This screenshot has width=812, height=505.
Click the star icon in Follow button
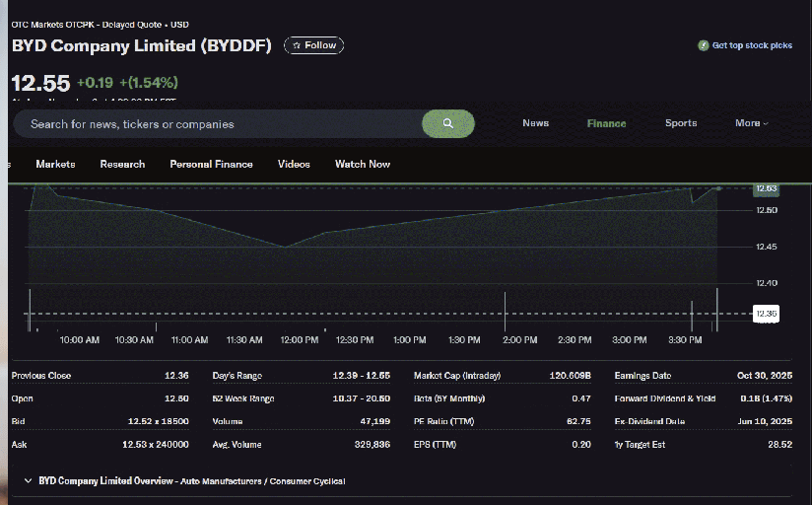(297, 45)
